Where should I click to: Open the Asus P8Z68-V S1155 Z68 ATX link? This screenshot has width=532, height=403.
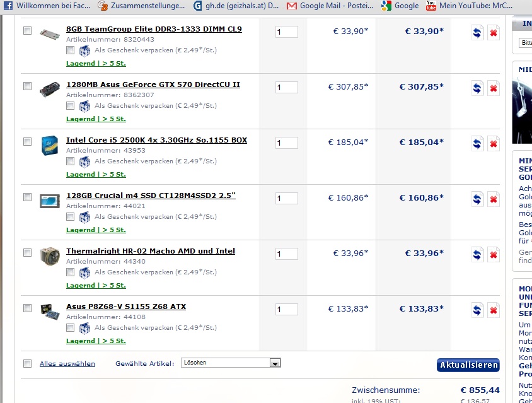(126, 307)
